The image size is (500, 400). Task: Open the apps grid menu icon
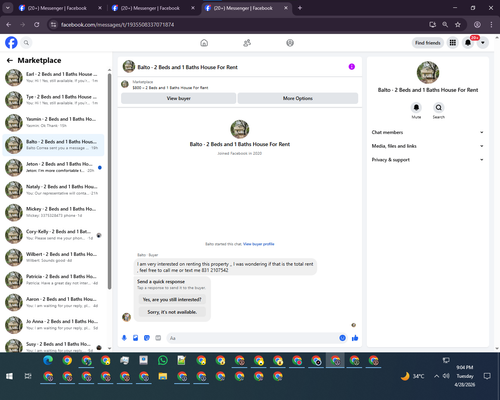pos(453,43)
